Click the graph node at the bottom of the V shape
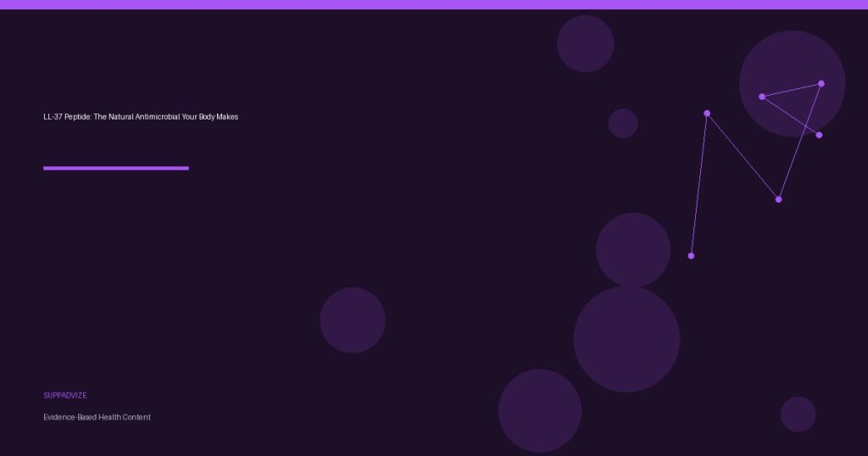This screenshot has height=456, width=868. click(x=778, y=199)
